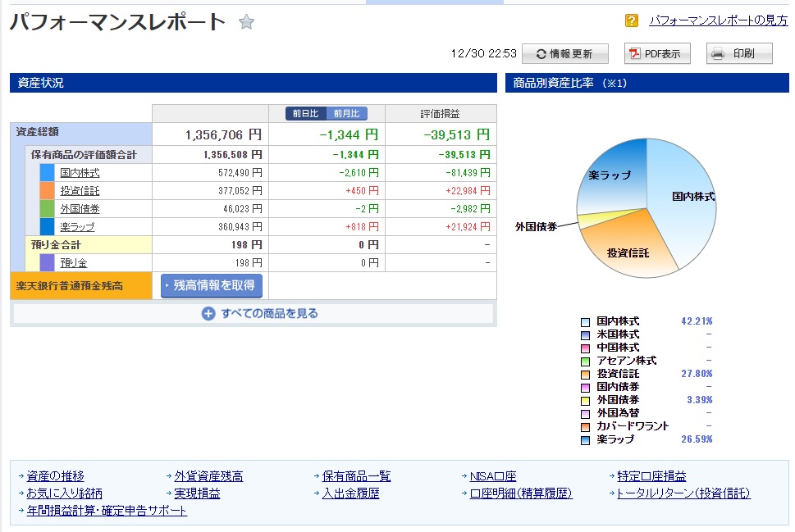Click the plus icon beside すべての商品を見る
The width and height of the screenshot is (795, 532).
point(208,314)
